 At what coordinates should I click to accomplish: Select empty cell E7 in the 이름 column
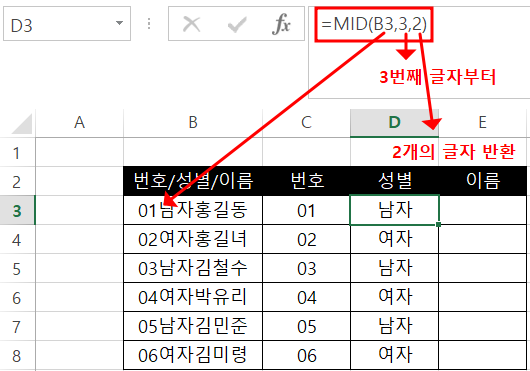point(483,326)
